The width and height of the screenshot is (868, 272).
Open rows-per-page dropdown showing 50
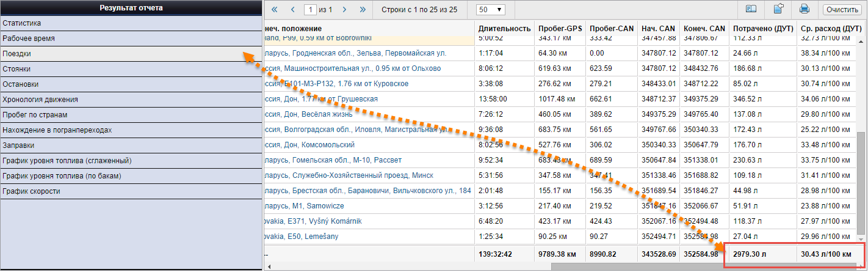coord(491,10)
